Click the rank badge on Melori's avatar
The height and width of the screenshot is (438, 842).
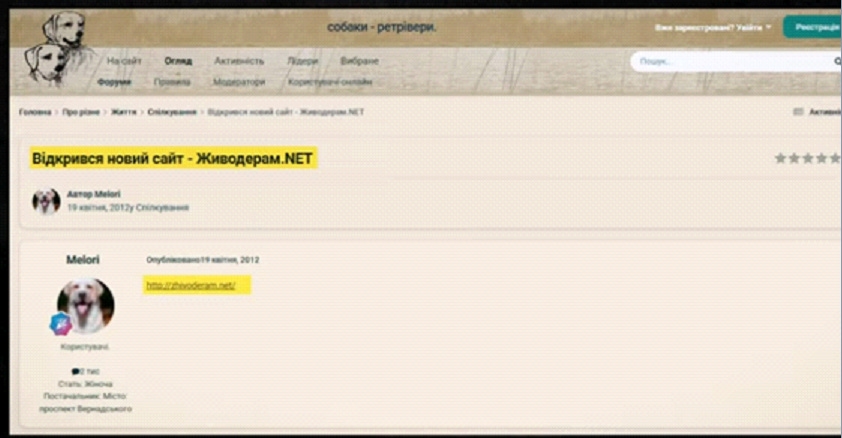coord(60,323)
